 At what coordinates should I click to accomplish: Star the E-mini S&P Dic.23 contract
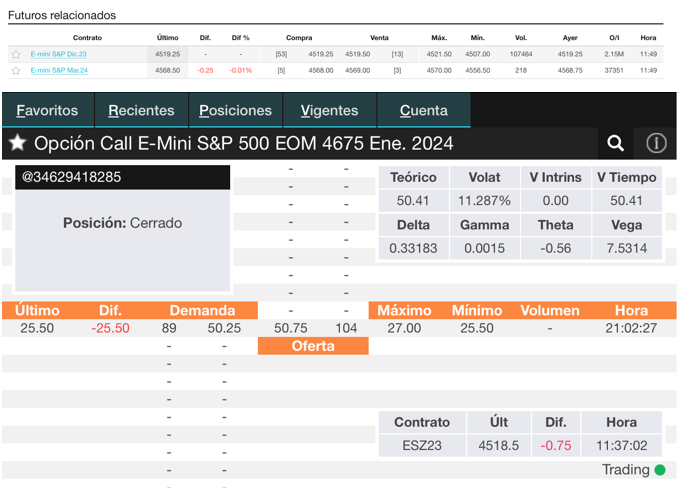pyautogui.click(x=16, y=54)
